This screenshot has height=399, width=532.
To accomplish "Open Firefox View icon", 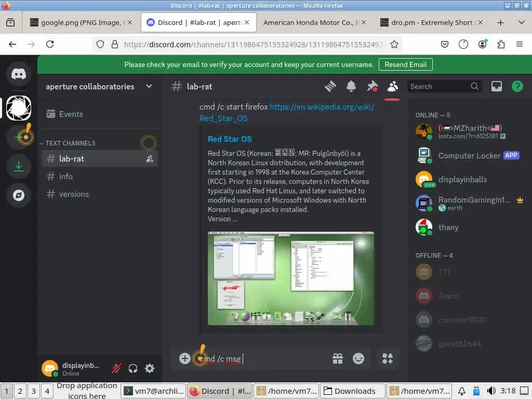I will coord(10,23).
